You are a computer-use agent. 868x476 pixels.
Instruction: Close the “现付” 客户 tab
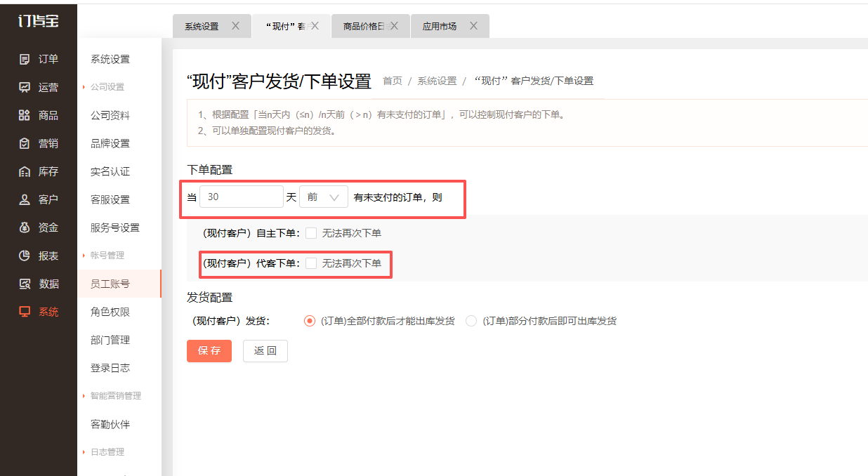tap(315, 26)
